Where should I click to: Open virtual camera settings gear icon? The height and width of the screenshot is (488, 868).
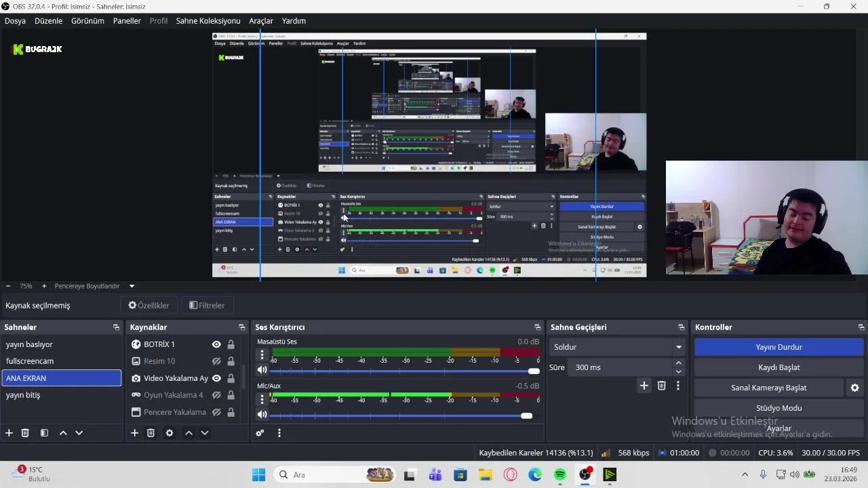click(854, 388)
